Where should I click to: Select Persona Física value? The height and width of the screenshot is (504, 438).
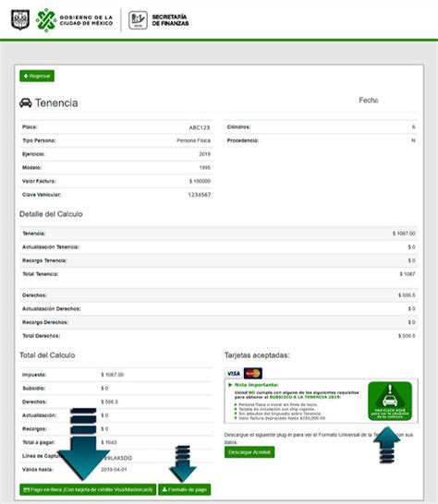[193, 140]
